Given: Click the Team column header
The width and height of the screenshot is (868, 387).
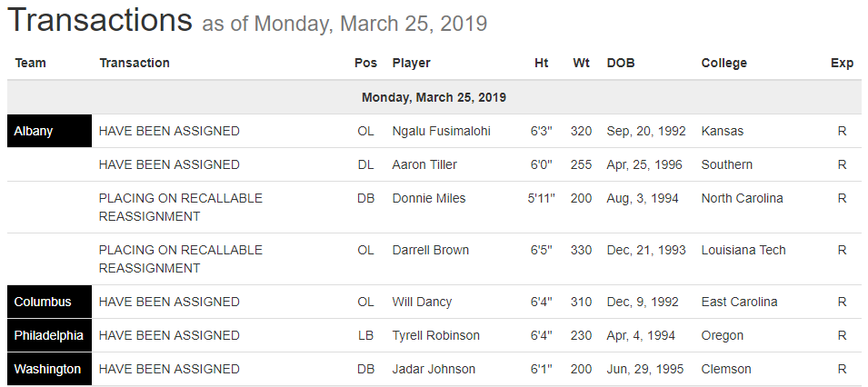Looking at the screenshot, I should point(30,63).
